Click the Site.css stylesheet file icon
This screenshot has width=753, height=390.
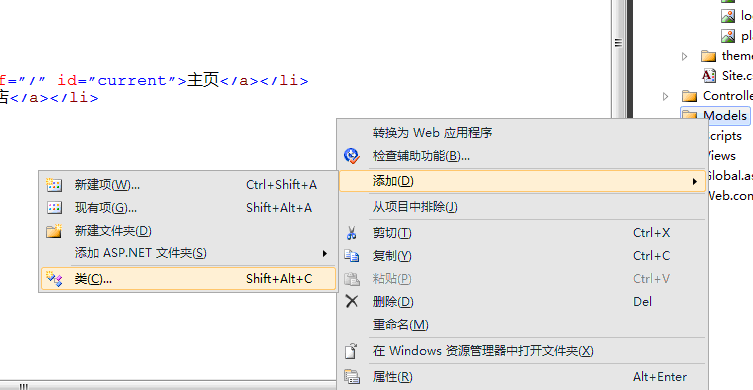click(x=709, y=75)
